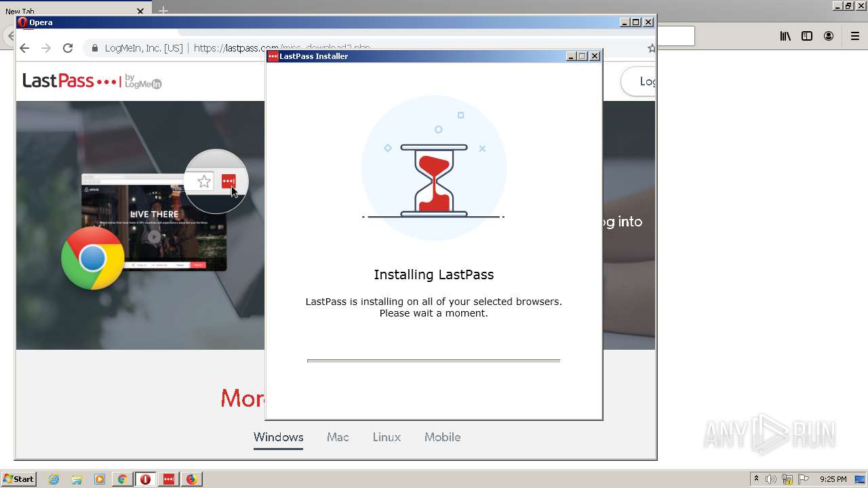
Task: Show hidden system tray icons
Action: click(x=757, y=479)
